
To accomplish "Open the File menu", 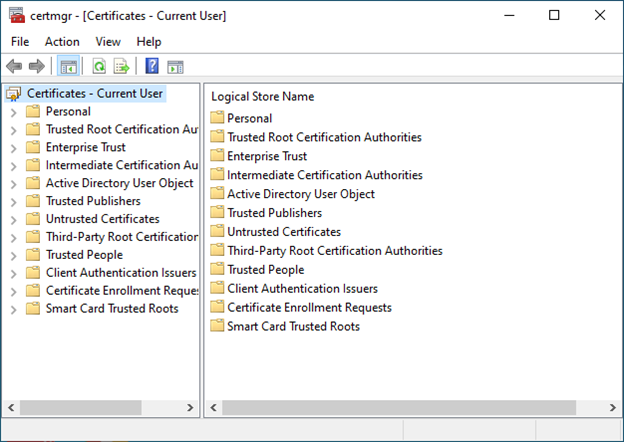I will click(20, 42).
